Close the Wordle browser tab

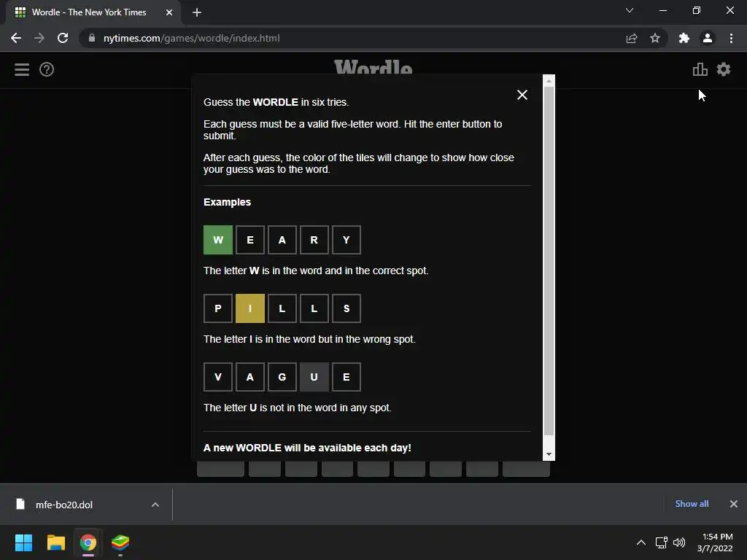(169, 12)
